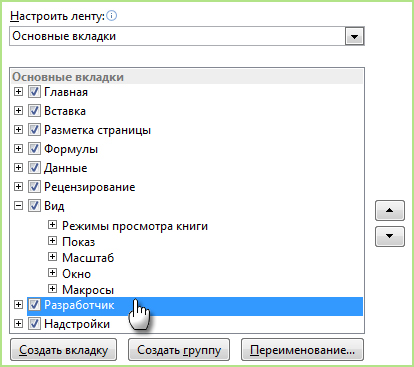
Task: Select the Вставка row label
Action: 65,111
